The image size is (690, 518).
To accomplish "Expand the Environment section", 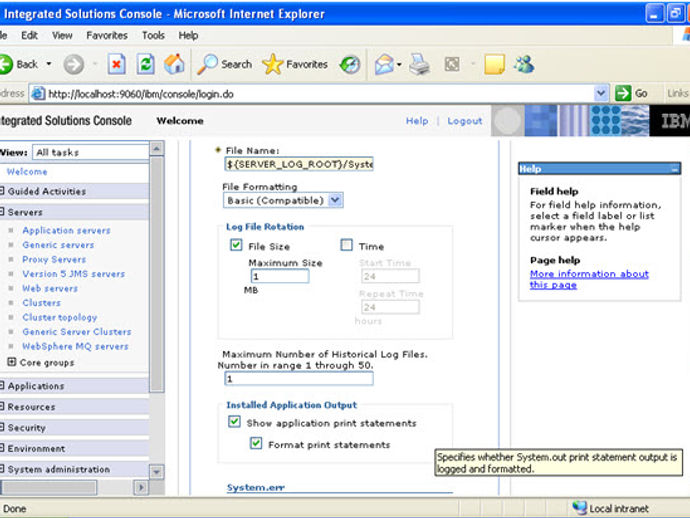I will (2, 448).
